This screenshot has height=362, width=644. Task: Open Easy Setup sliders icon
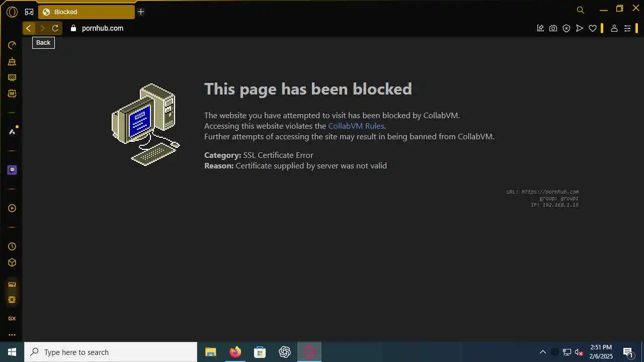click(627, 28)
